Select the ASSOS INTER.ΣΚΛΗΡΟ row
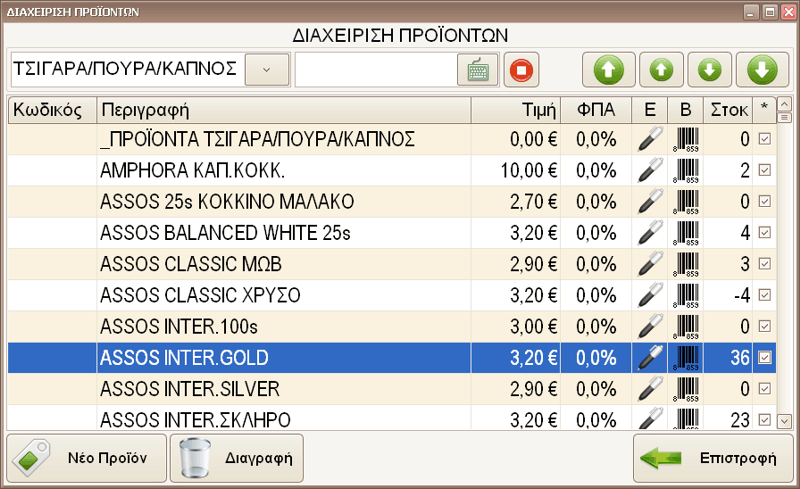The image size is (800, 489). [x=392, y=419]
